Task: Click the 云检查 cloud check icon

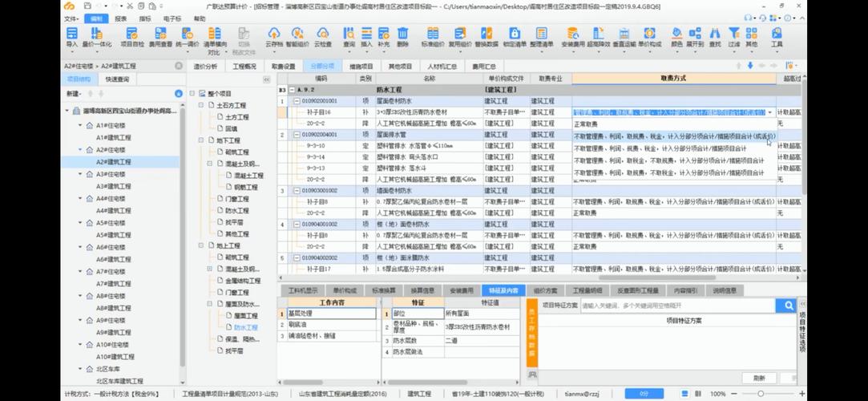Action: click(x=323, y=33)
